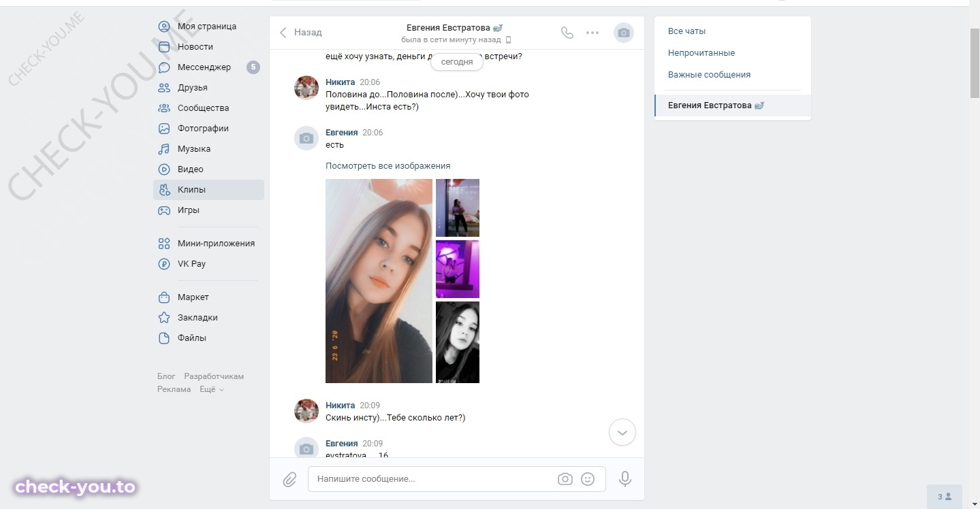This screenshot has width=980, height=509.
Task: Click the Messenger unread badge 5
Action: tap(253, 67)
